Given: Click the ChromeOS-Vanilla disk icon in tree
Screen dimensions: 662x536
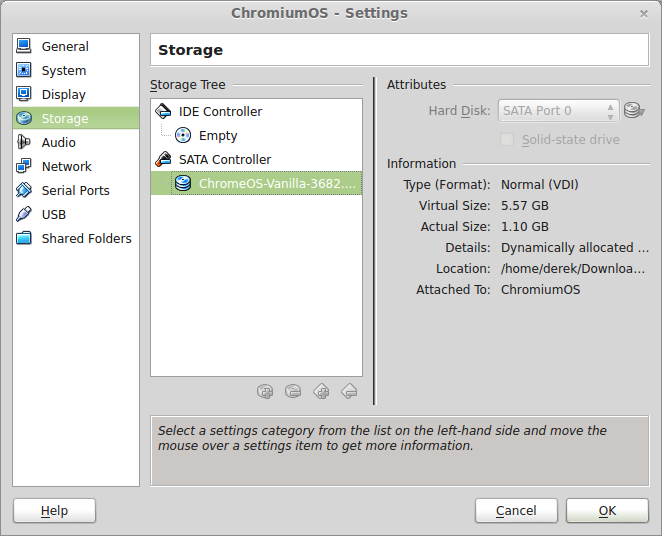Looking at the screenshot, I should (183, 184).
